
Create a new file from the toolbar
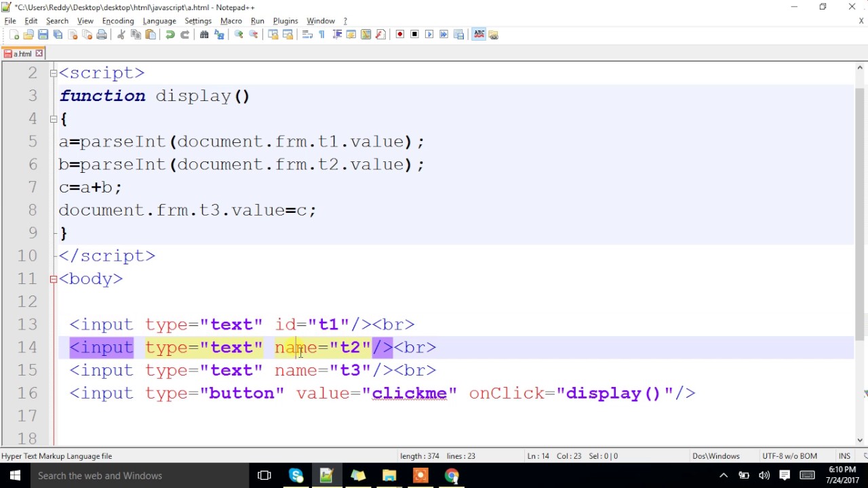14,35
